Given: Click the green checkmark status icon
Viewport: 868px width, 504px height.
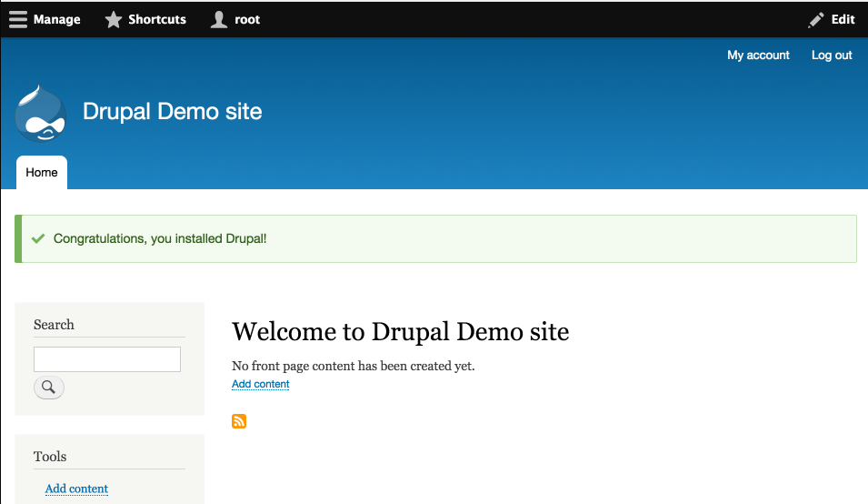Looking at the screenshot, I should coord(38,238).
